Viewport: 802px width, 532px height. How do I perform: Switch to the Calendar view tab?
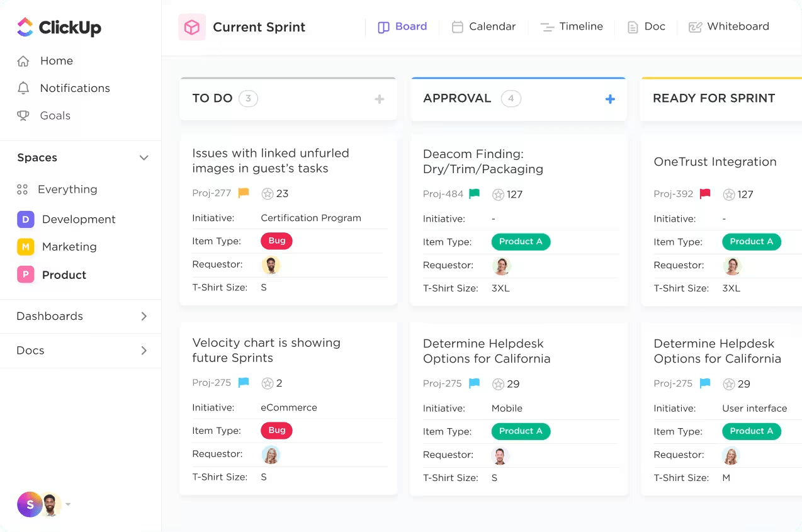[x=483, y=26]
